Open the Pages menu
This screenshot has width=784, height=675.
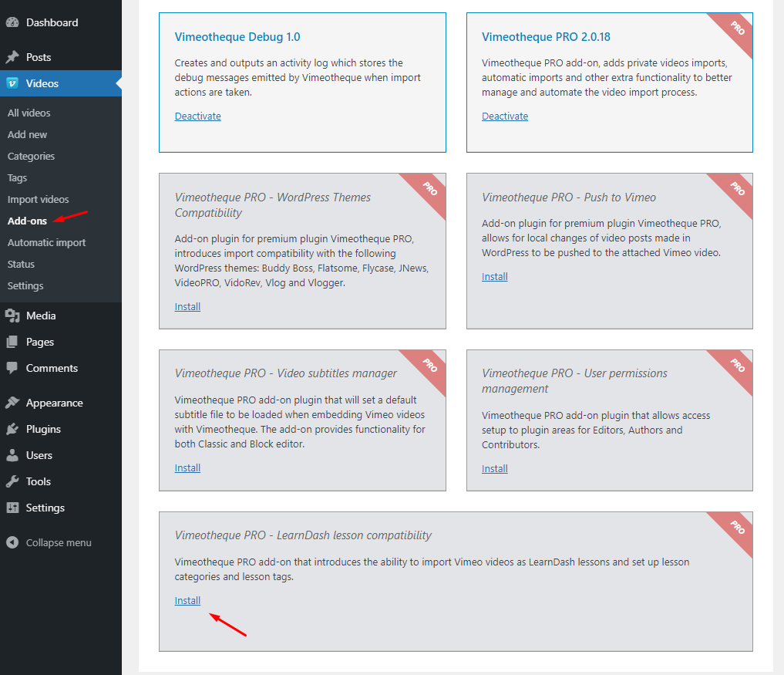(x=40, y=342)
